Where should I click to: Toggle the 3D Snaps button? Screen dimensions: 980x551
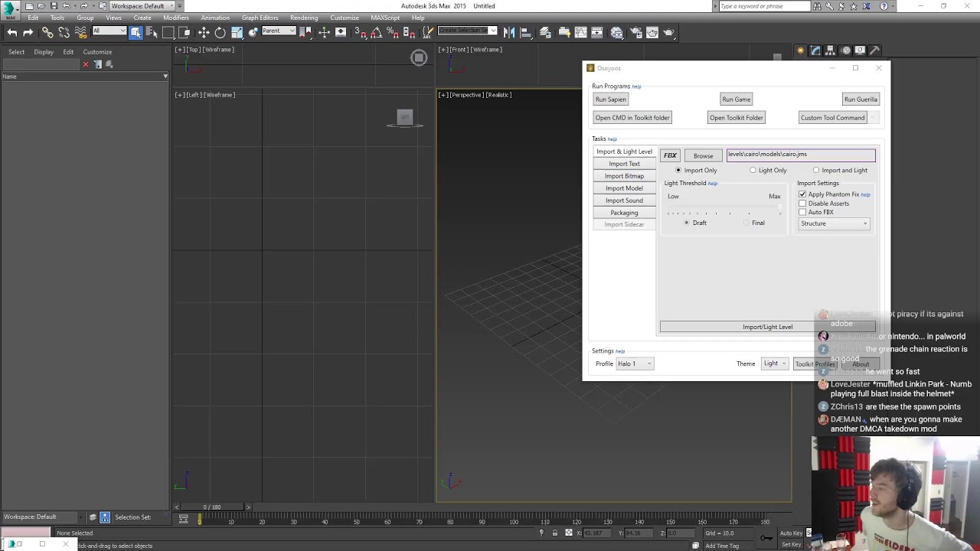tap(360, 32)
